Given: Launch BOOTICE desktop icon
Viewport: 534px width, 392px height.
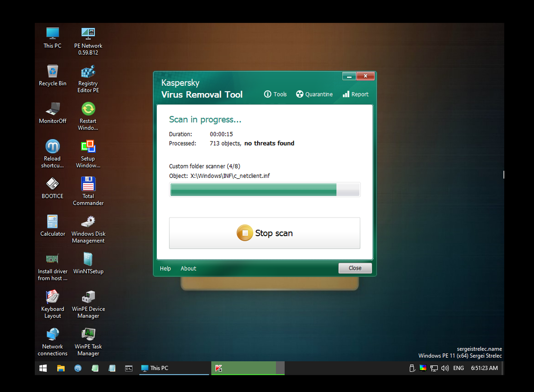Looking at the screenshot, I should coord(52,188).
